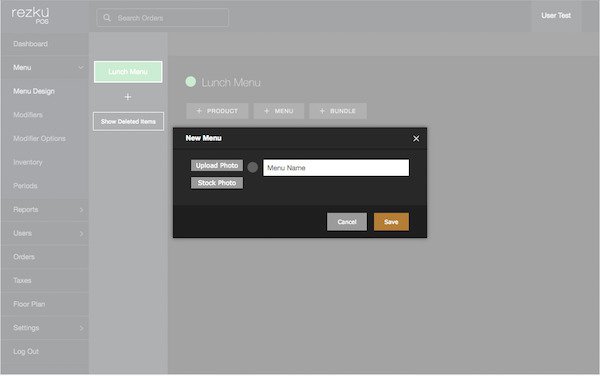This screenshot has height=376, width=600.
Task: Choose Stock Photo option
Action: point(217,183)
